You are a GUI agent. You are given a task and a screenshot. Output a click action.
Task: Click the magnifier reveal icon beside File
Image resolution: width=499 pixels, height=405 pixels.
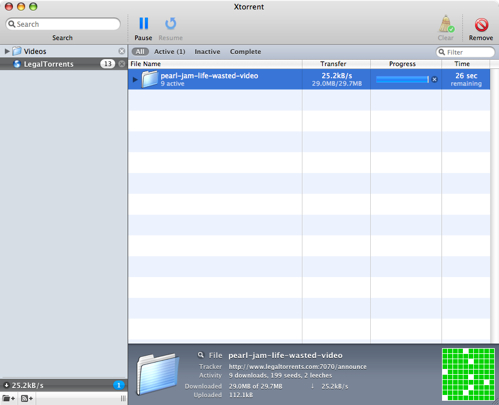(x=201, y=355)
